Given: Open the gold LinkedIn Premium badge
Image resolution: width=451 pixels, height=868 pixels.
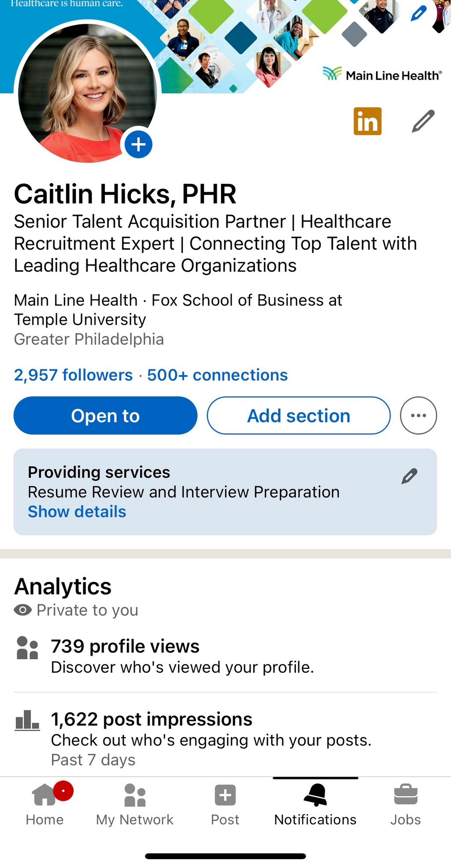Looking at the screenshot, I should click(367, 121).
